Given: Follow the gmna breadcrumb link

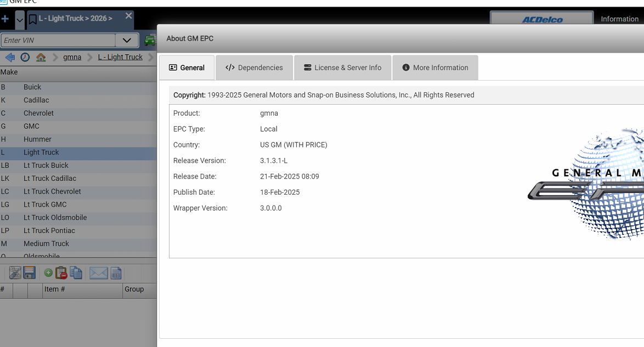Looking at the screenshot, I should pyautogui.click(x=72, y=57).
